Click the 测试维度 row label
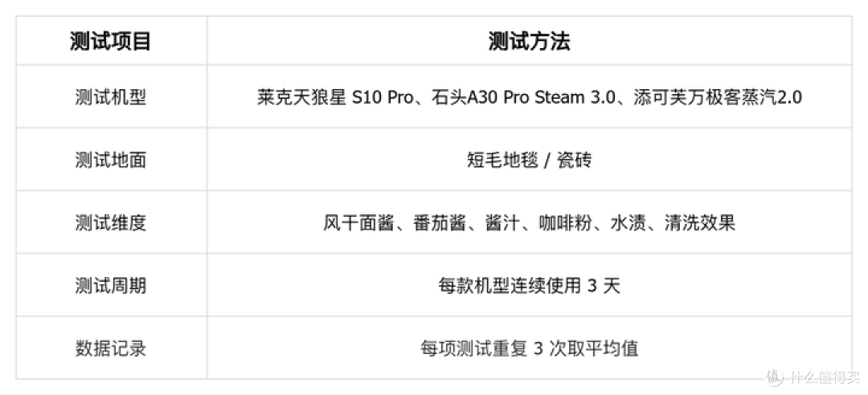 point(111,223)
